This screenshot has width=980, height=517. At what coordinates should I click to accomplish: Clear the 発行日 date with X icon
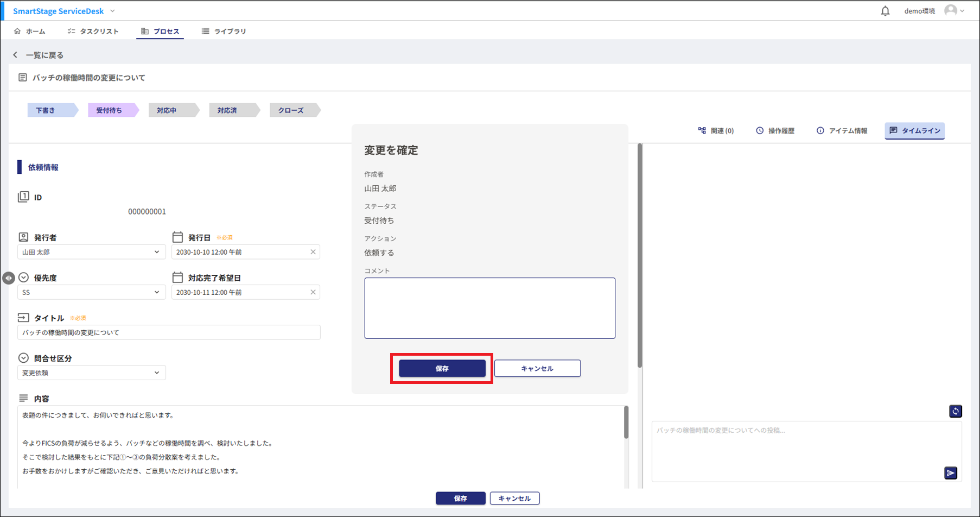pos(313,252)
